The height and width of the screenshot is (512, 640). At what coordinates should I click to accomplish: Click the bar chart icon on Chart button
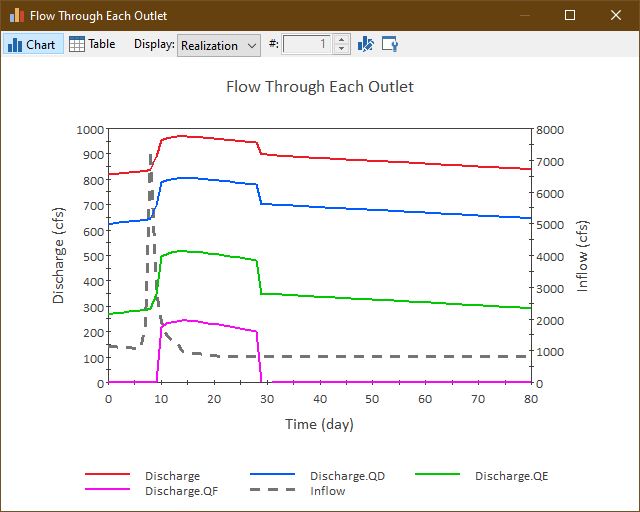tap(15, 45)
